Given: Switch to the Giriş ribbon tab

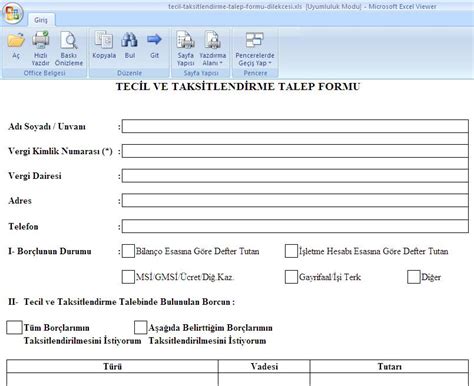Looking at the screenshot, I should [x=41, y=20].
